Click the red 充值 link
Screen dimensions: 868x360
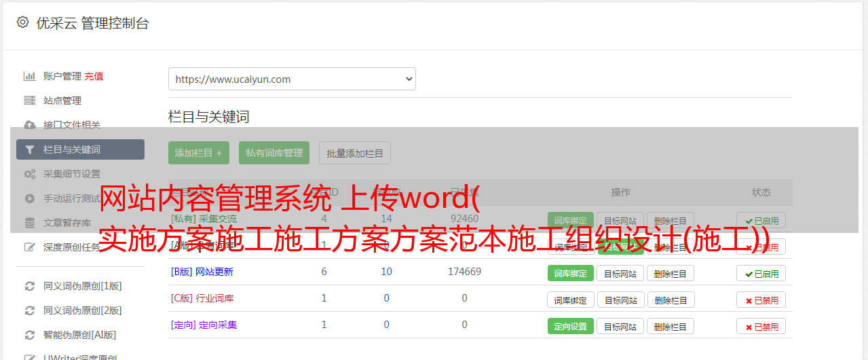pyautogui.click(x=94, y=76)
